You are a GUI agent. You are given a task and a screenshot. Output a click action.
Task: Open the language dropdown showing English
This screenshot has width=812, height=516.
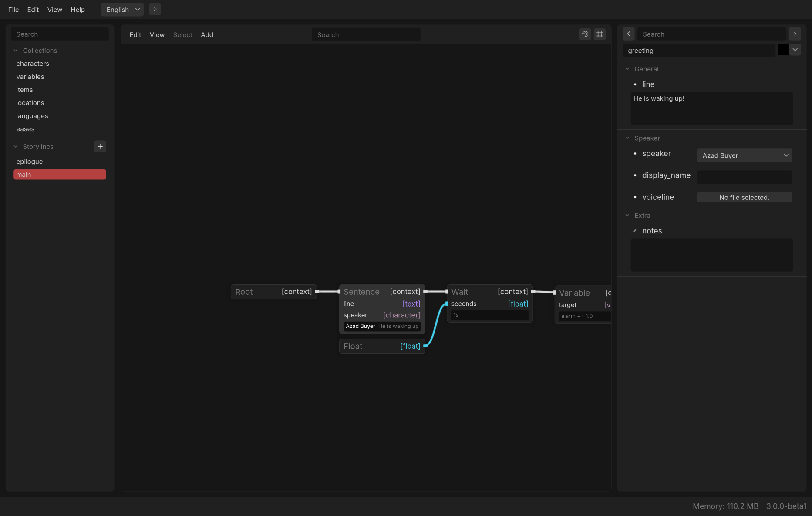pos(122,10)
